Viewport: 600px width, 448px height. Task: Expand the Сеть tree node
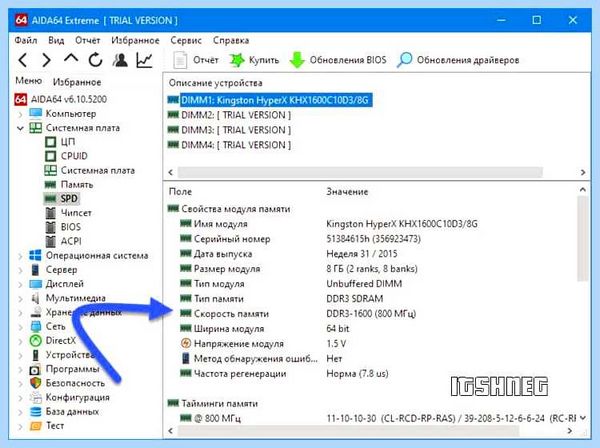click(20, 327)
